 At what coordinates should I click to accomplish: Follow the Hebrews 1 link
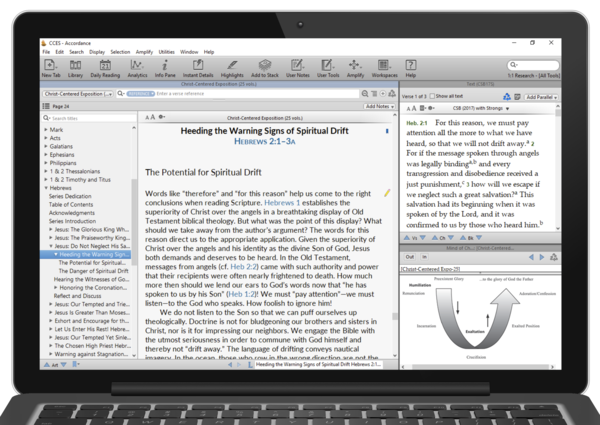pos(282,203)
